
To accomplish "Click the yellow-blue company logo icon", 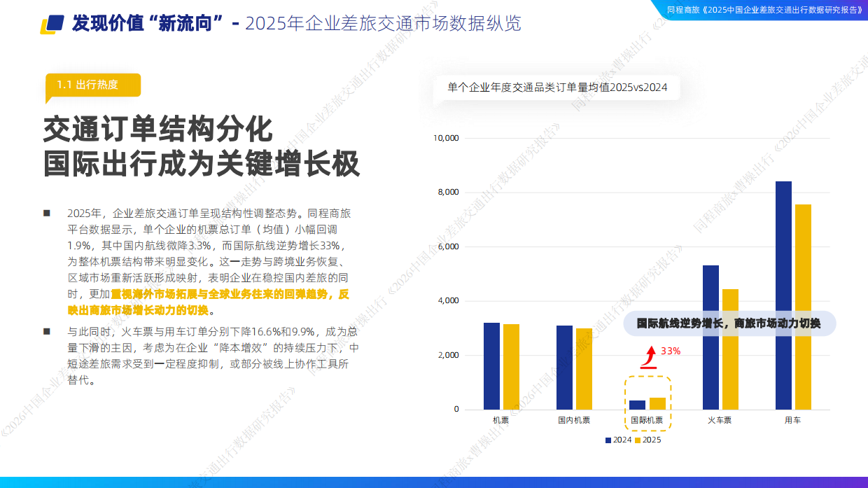I will coord(50,22).
